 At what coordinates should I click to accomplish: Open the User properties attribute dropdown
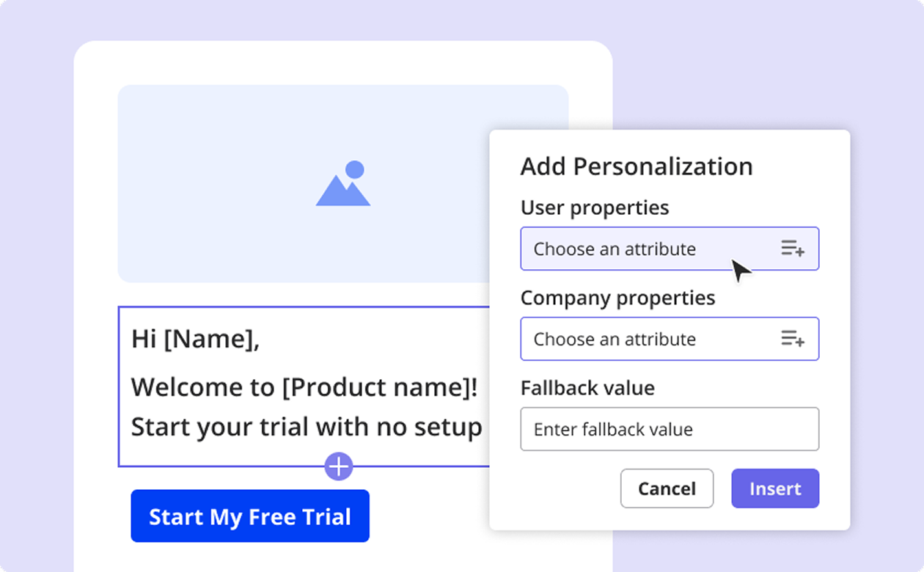tap(645, 249)
